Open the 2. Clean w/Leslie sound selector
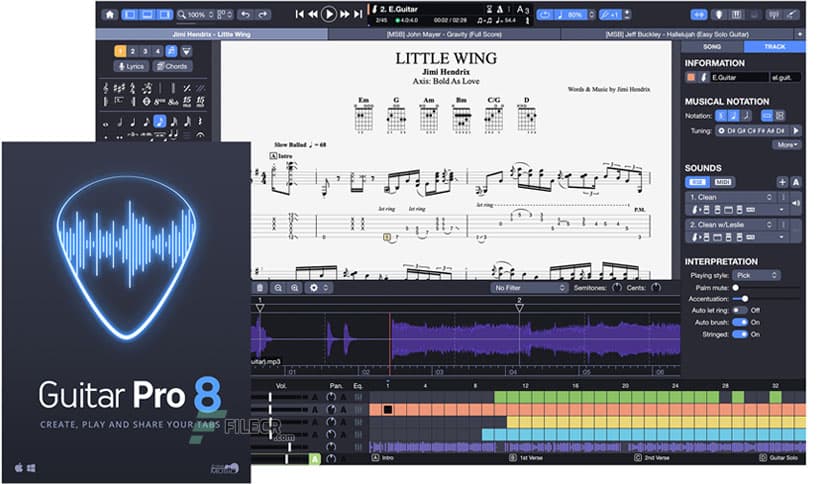This screenshot has width=836, height=484. click(730, 224)
